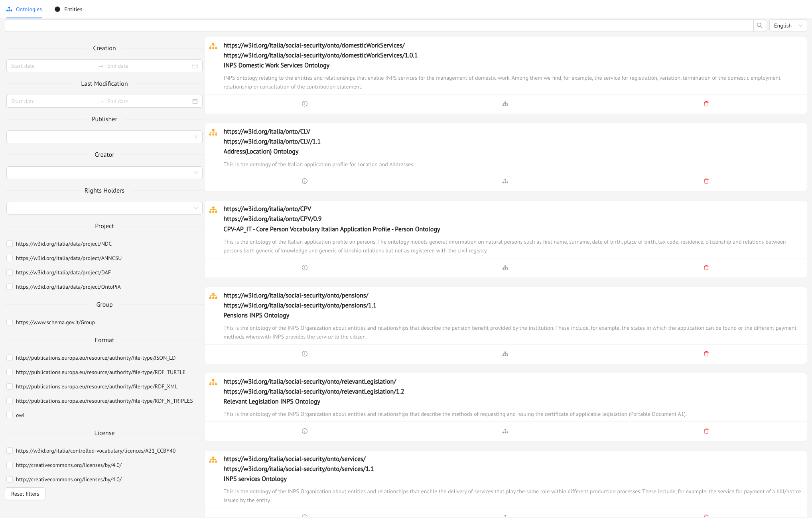View hierarchy of CPV Person Ontology
Screen dimensions: 812x518
[505, 268]
